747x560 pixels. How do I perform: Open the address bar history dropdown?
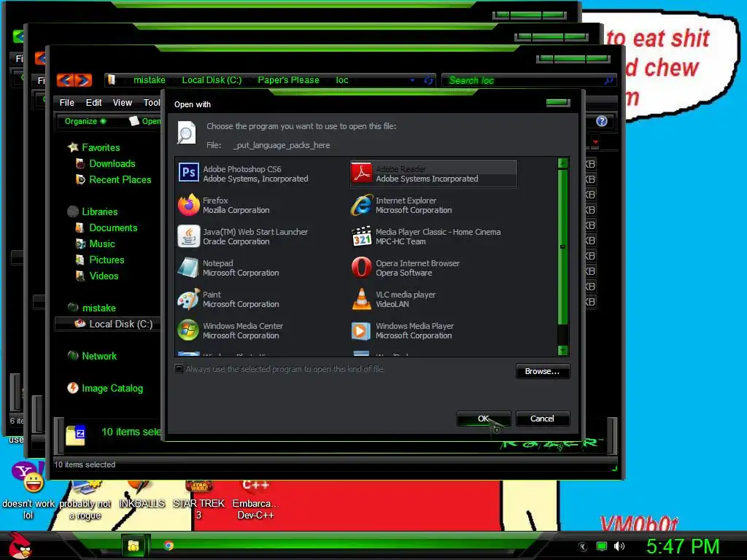coord(413,80)
